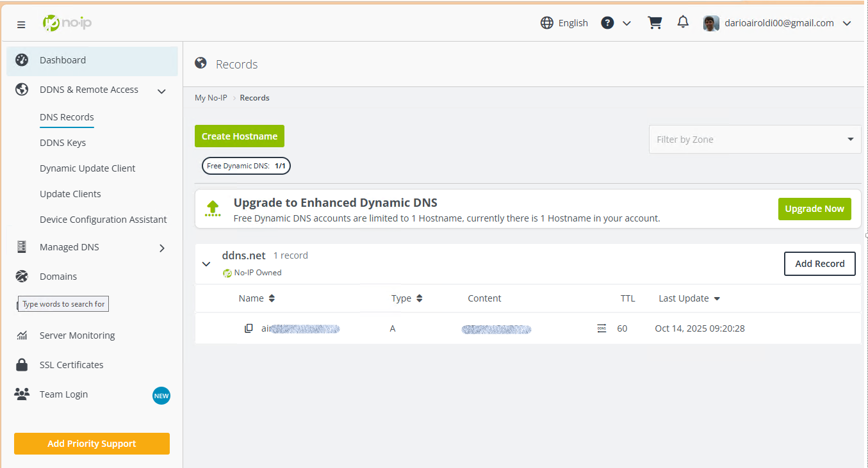The width and height of the screenshot is (868, 468).
Task: Open the account email dropdown
Action: coord(846,24)
